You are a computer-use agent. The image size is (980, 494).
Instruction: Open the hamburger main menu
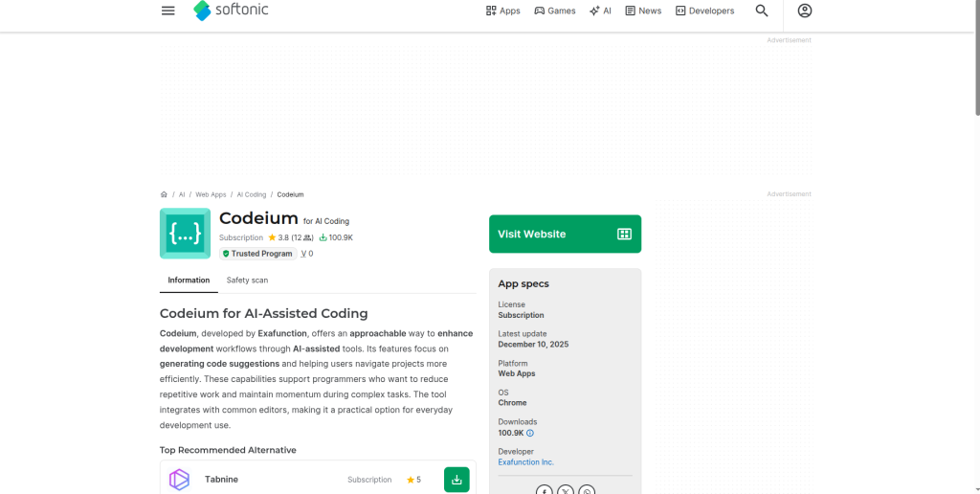point(168,11)
